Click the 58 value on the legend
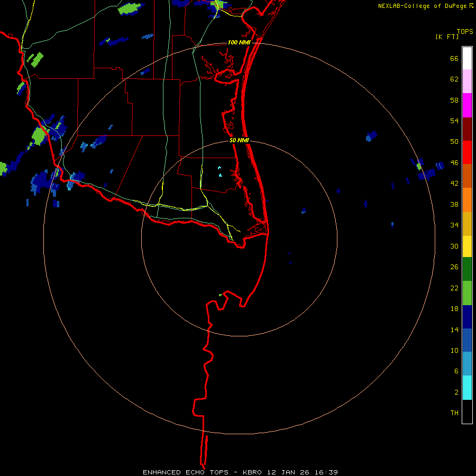Image resolution: width=476 pixels, height=476 pixels. tap(454, 100)
